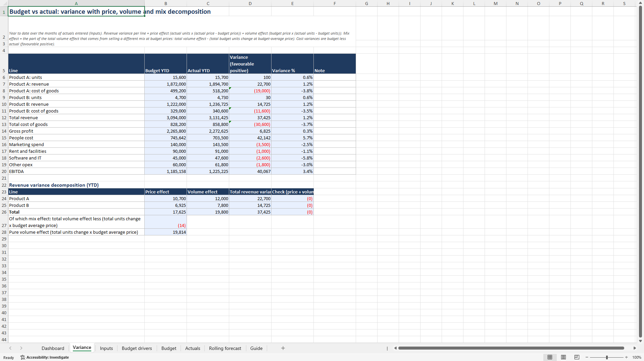Select the Marketing spend label
This screenshot has height=361, width=644.
coord(76,144)
